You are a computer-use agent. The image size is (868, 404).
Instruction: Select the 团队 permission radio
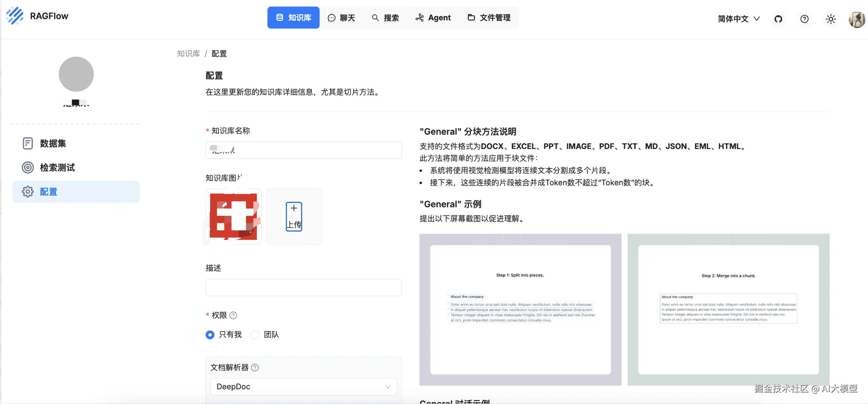[255, 335]
